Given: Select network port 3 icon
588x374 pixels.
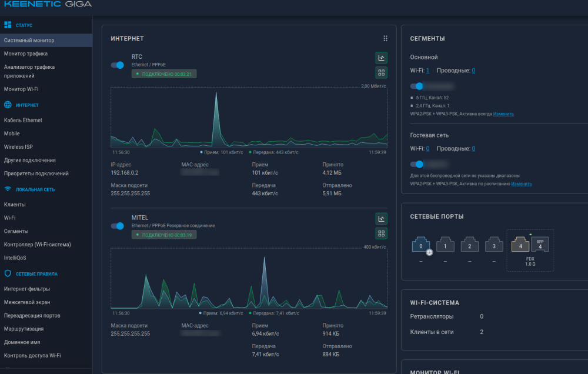Looking at the screenshot, I should point(494,245).
